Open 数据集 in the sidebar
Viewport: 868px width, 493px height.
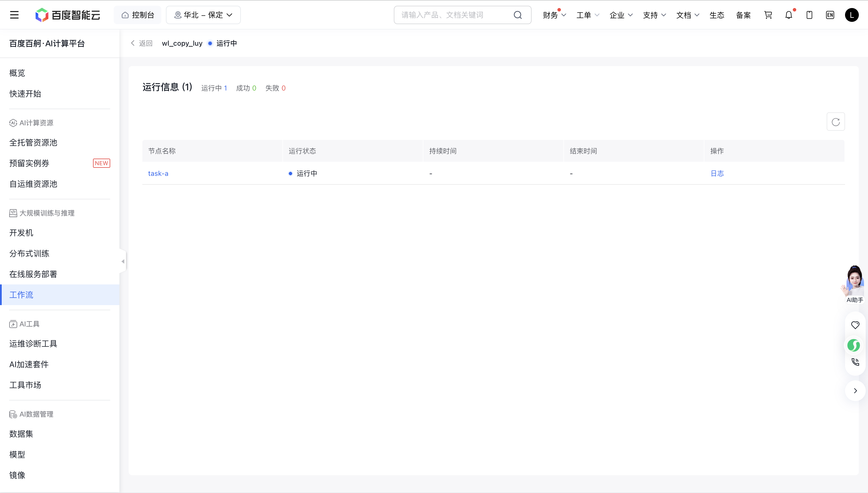click(x=21, y=434)
